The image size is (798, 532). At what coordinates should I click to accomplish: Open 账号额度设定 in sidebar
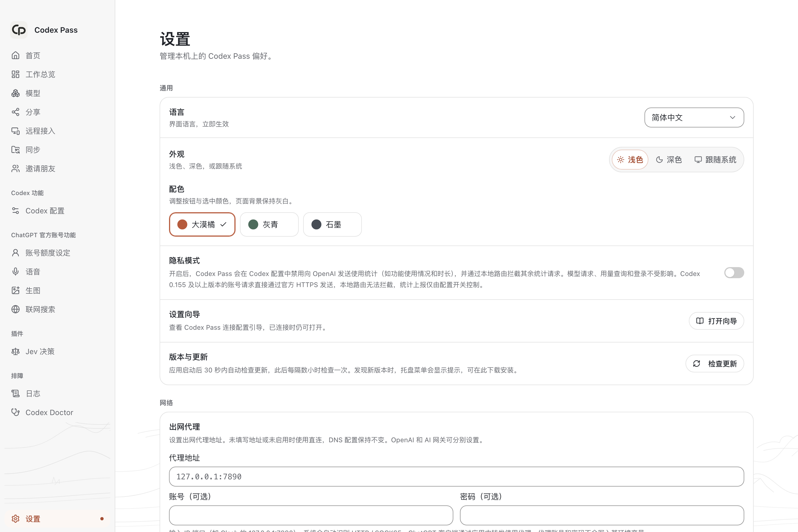coord(58,253)
